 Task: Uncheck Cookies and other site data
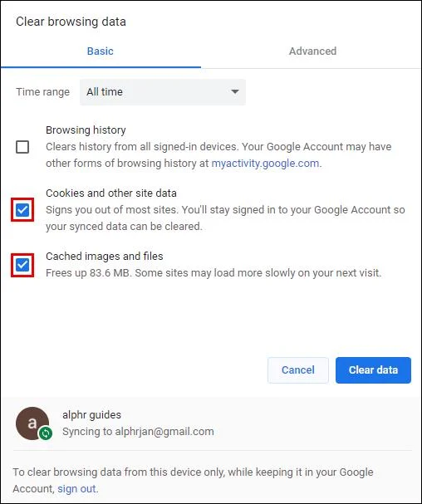coord(22,210)
